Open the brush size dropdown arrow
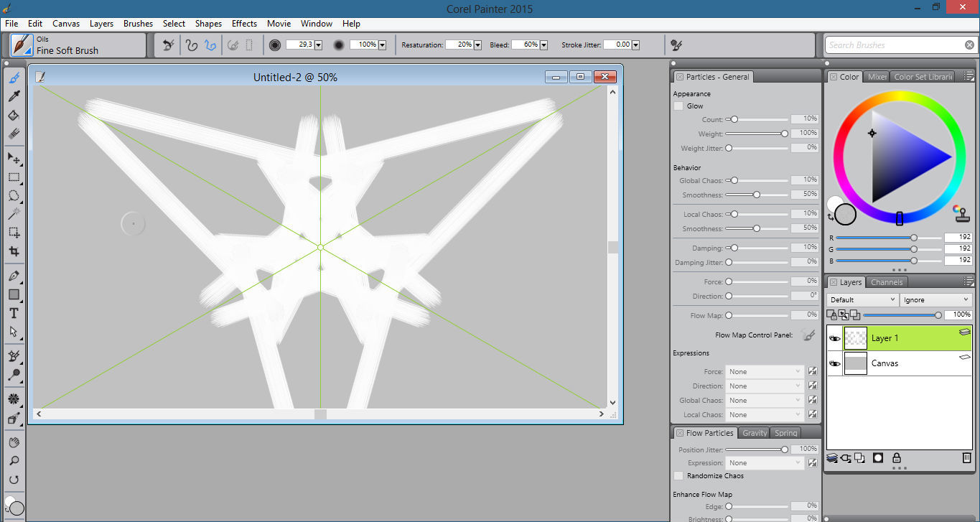The height and width of the screenshot is (522, 980). click(x=318, y=45)
